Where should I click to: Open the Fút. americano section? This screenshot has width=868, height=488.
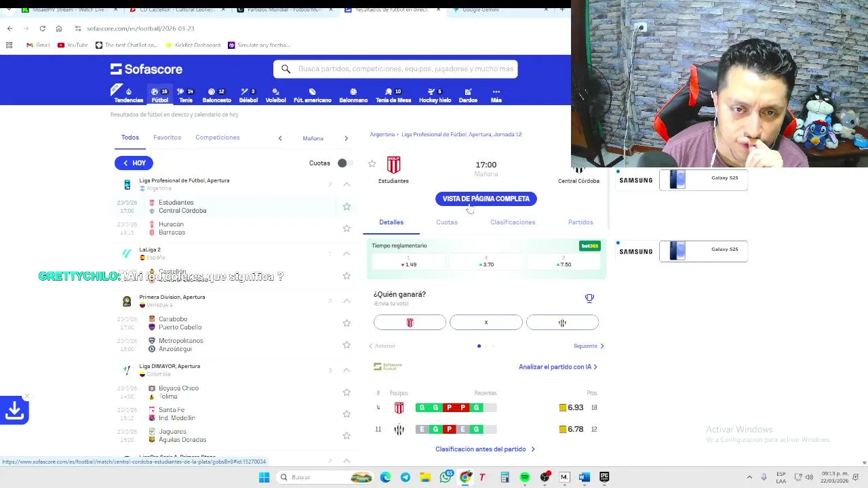point(312,95)
